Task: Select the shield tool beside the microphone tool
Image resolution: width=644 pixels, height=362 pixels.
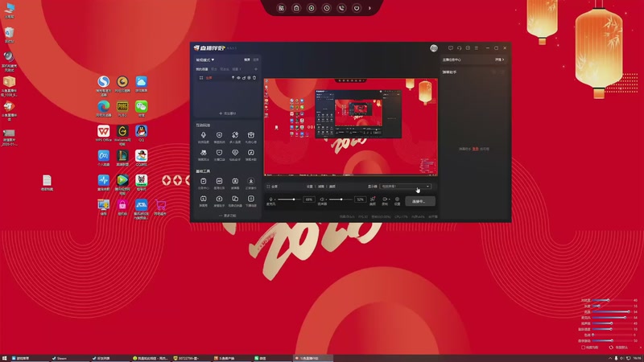Action: coord(219,137)
